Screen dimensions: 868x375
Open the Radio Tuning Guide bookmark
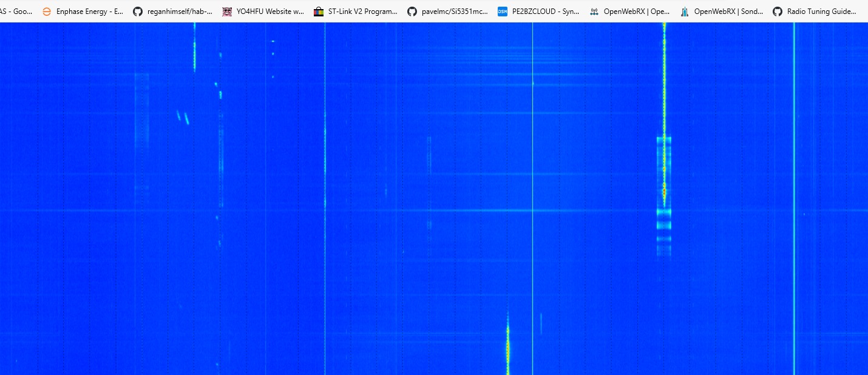click(816, 11)
